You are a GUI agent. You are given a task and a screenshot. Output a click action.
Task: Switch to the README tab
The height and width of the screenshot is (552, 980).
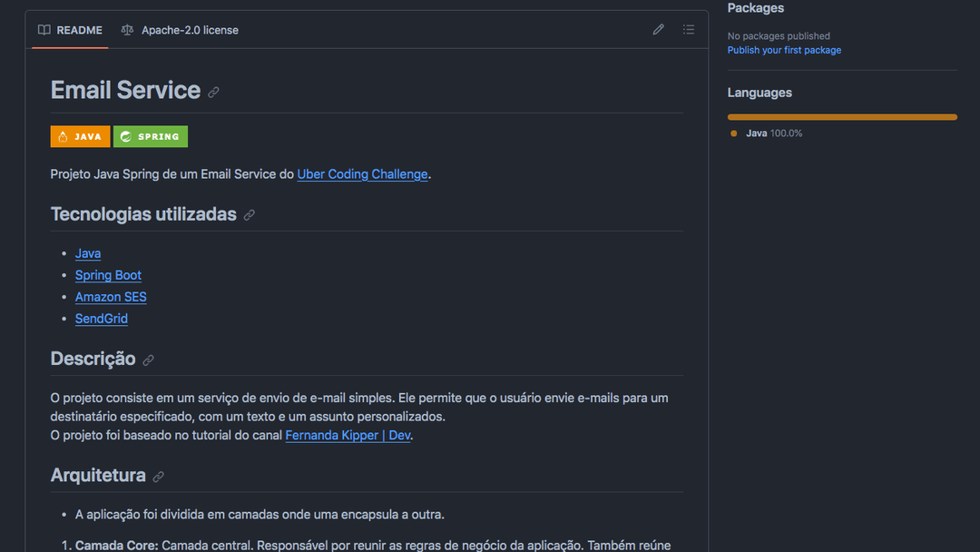70,30
